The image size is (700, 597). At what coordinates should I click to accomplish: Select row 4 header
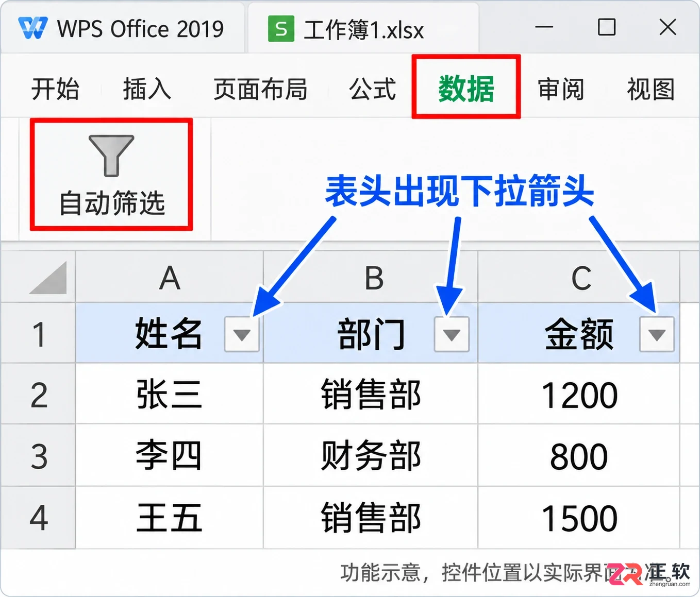click(38, 518)
